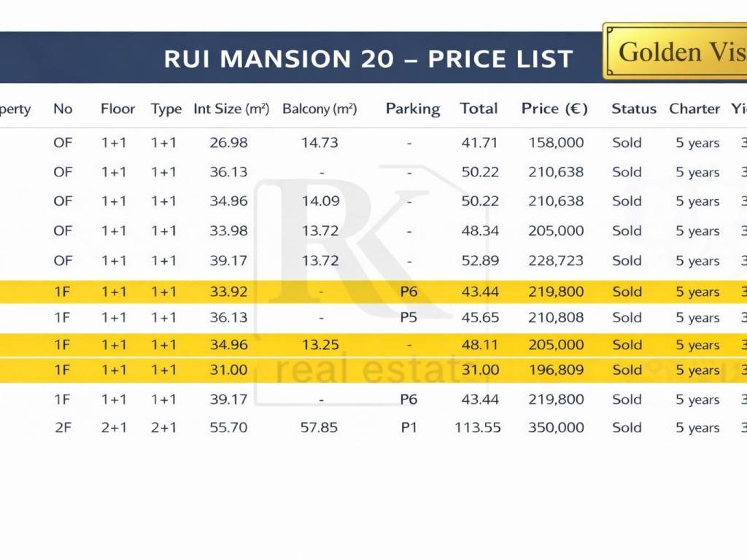
Task: Click the Golden Visa gold badge
Action: [x=676, y=51]
